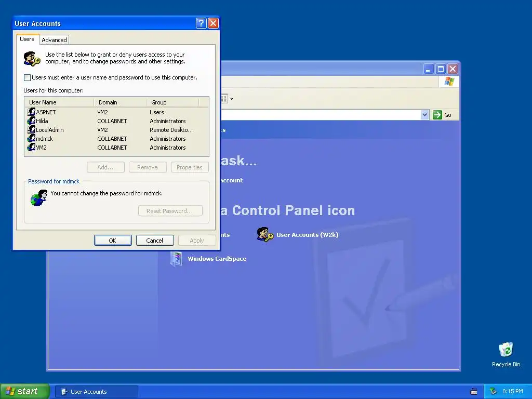The image size is (532, 399).
Task: Open the Windows CardSpace icon
Action: [176, 259]
